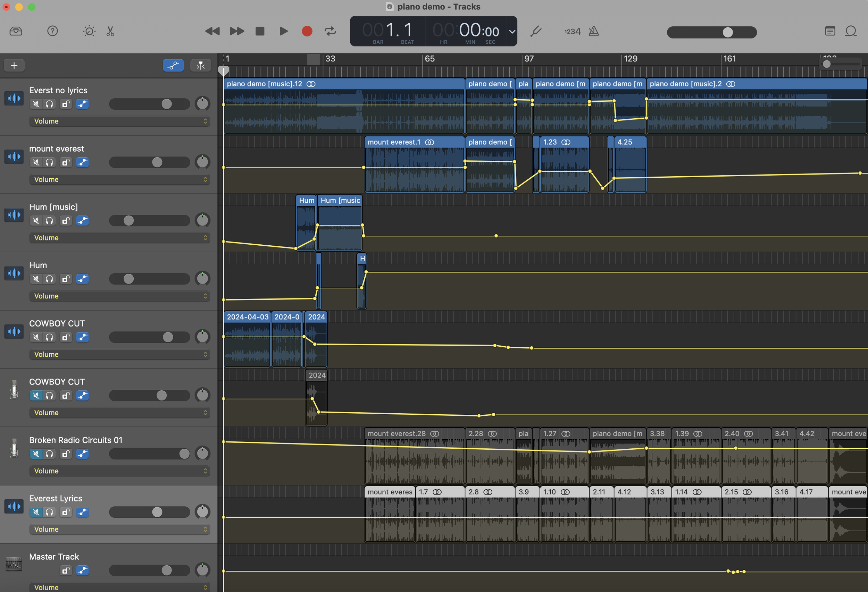Viewport: 868px width, 592px height.
Task: Mute the mount everest track
Action: (x=36, y=162)
